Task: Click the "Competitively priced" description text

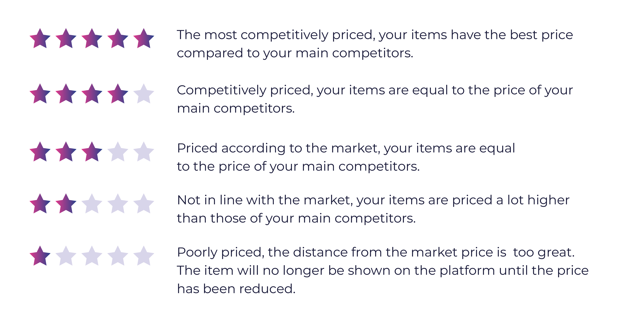Action: (x=245, y=90)
